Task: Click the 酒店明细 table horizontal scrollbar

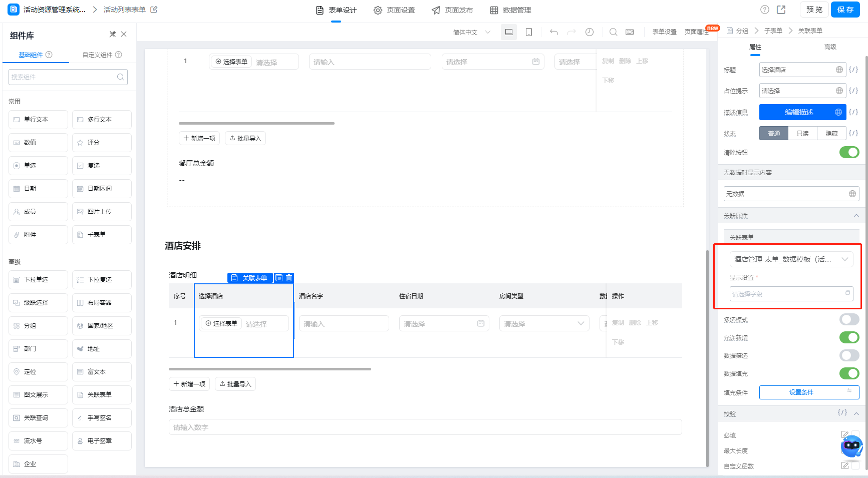Action: click(270, 369)
